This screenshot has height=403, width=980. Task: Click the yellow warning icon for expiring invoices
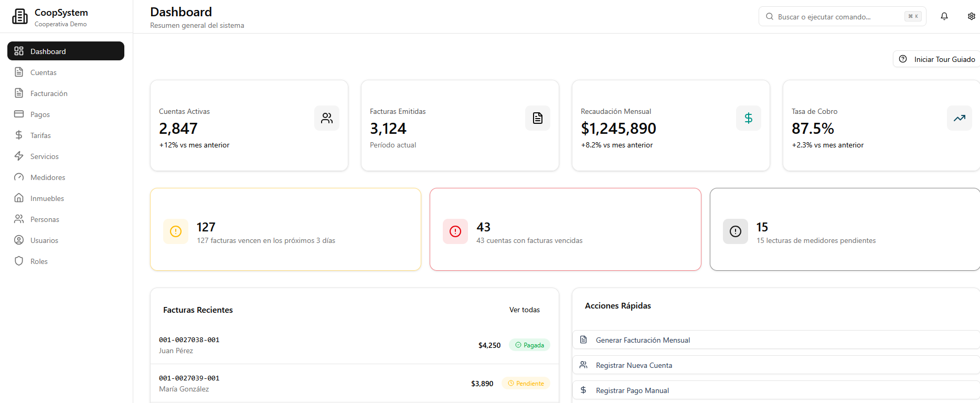coord(176,231)
